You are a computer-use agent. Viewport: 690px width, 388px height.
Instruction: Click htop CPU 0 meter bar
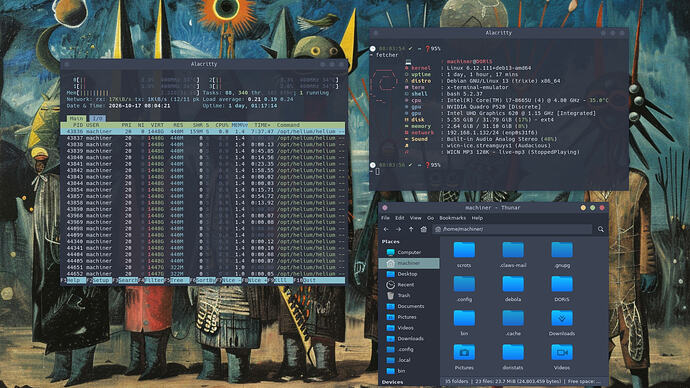pyautogui.click(x=136, y=80)
